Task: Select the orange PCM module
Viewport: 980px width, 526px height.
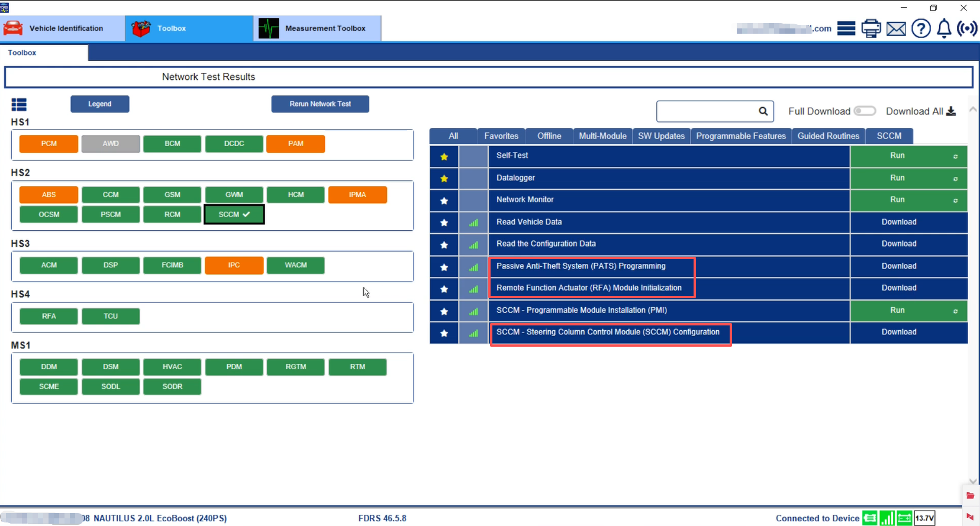Action: tap(49, 144)
